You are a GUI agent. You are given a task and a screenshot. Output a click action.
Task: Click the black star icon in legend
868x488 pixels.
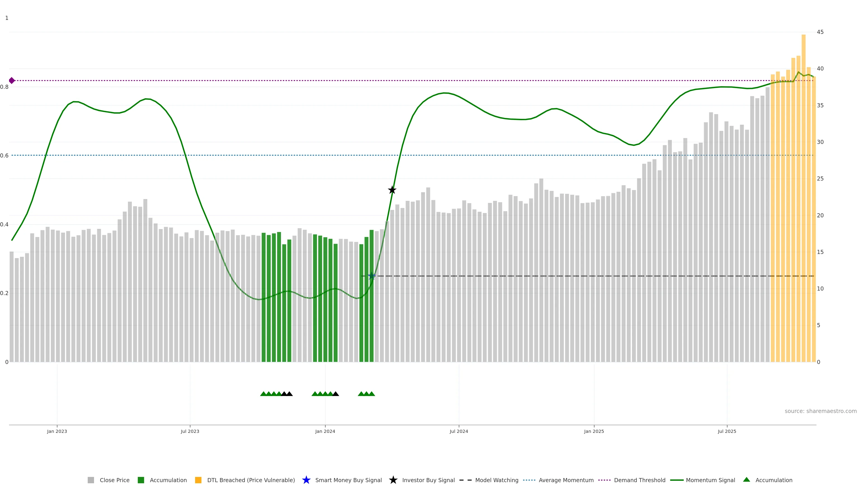click(393, 480)
